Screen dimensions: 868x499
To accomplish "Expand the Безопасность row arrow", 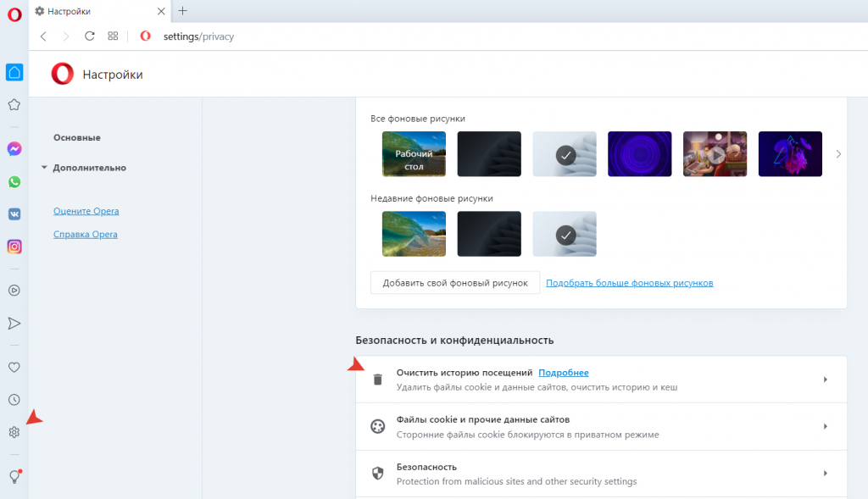I will (x=826, y=474).
